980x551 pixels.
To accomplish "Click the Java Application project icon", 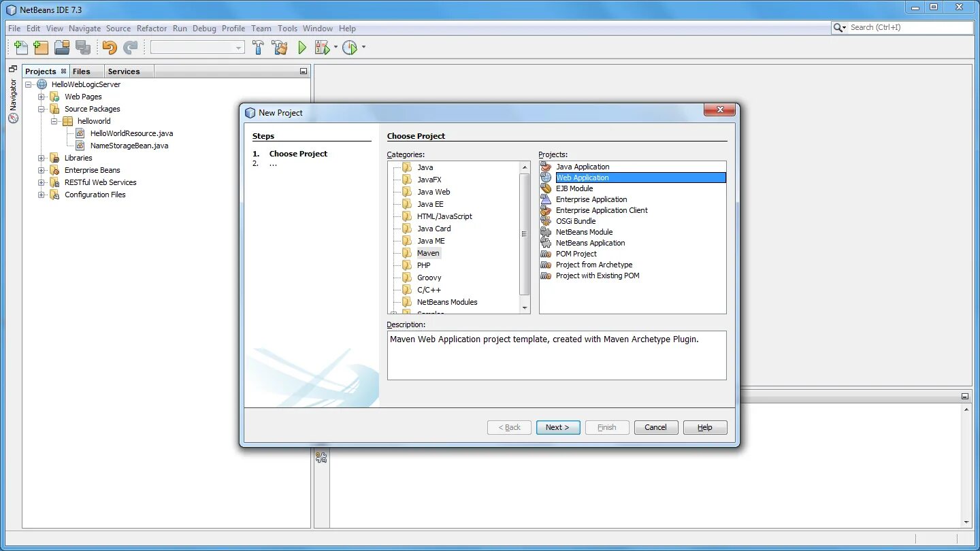I will click(x=546, y=167).
